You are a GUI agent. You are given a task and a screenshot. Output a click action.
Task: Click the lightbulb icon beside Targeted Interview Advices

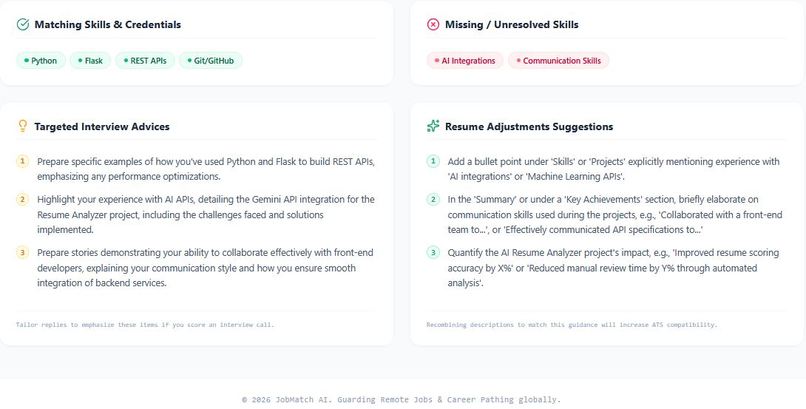click(x=23, y=126)
